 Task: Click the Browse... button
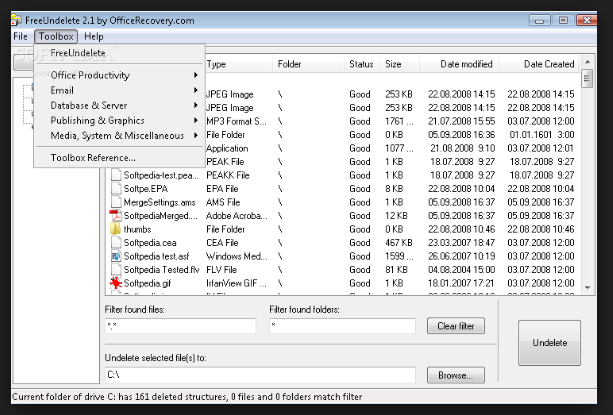tap(456, 375)
